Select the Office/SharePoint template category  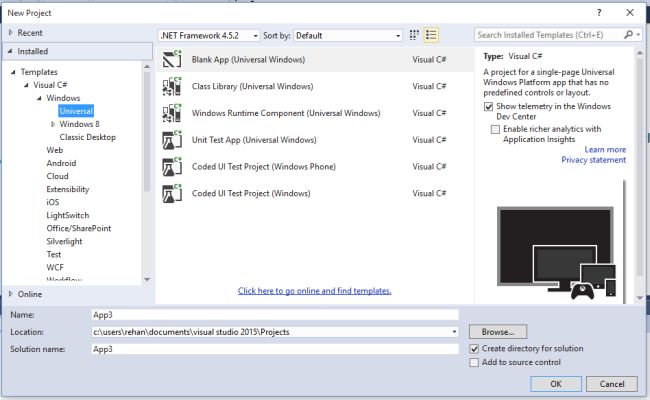tap(79, 228)
